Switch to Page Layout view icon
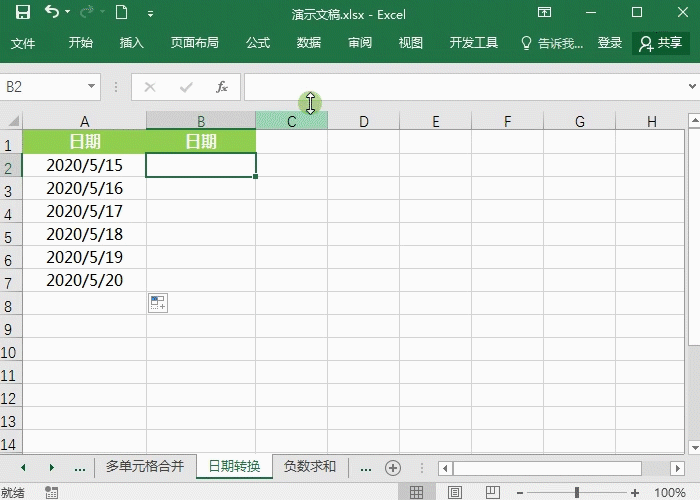 pos(454,492)
